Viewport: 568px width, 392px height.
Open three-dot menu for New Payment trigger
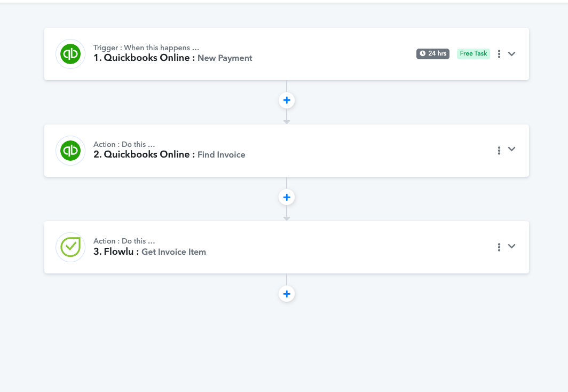499,54
